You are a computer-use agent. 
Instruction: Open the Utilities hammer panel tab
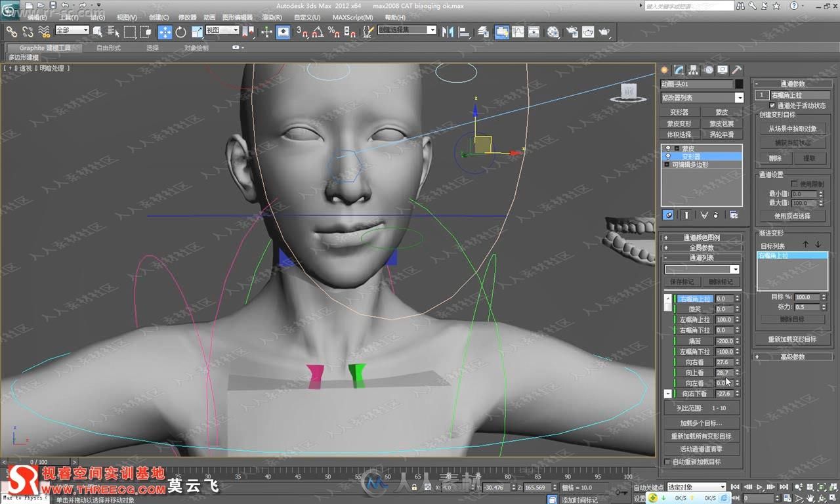click(737, 70)
